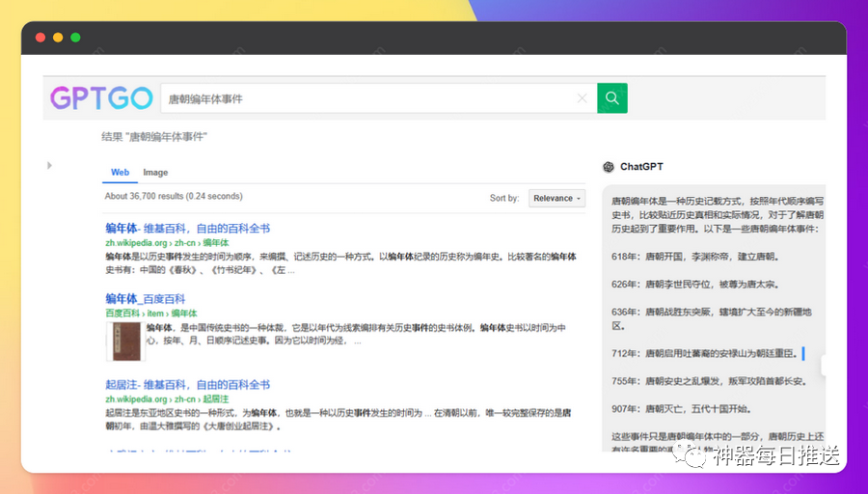Expand the left sidebar arrow
Screen dimensions: 868x494
tap(49, 165)
